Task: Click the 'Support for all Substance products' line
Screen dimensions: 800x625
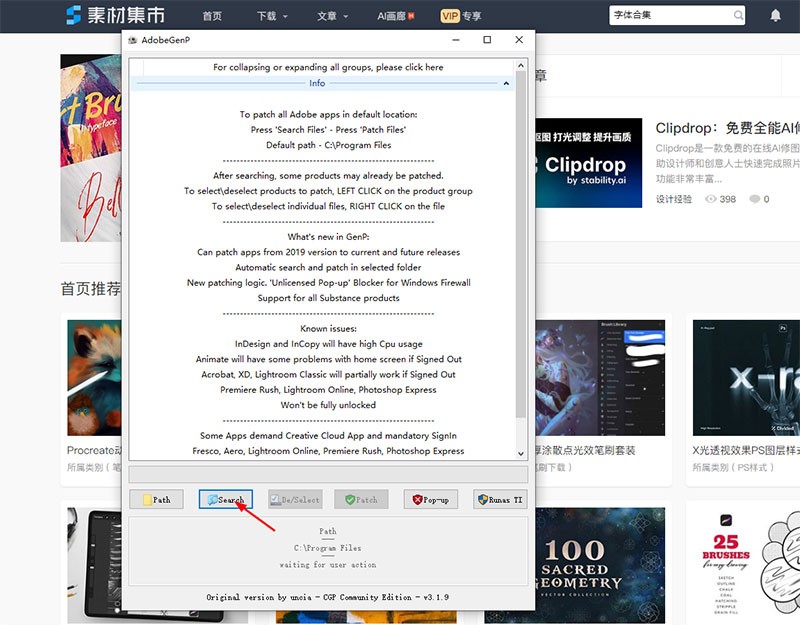Action: tap(329, 298)
